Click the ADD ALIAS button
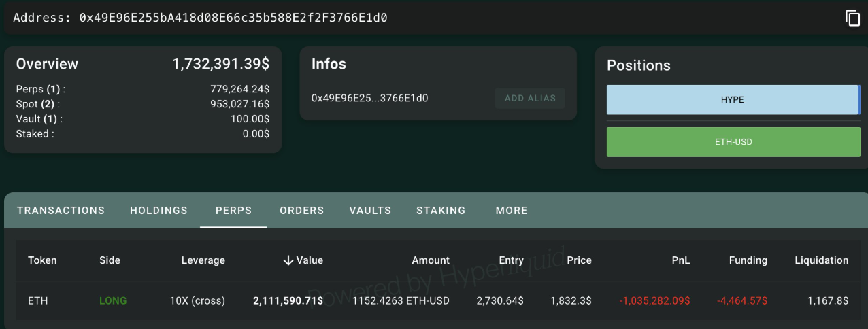868x329 pixels. click(x=530, y=98)
